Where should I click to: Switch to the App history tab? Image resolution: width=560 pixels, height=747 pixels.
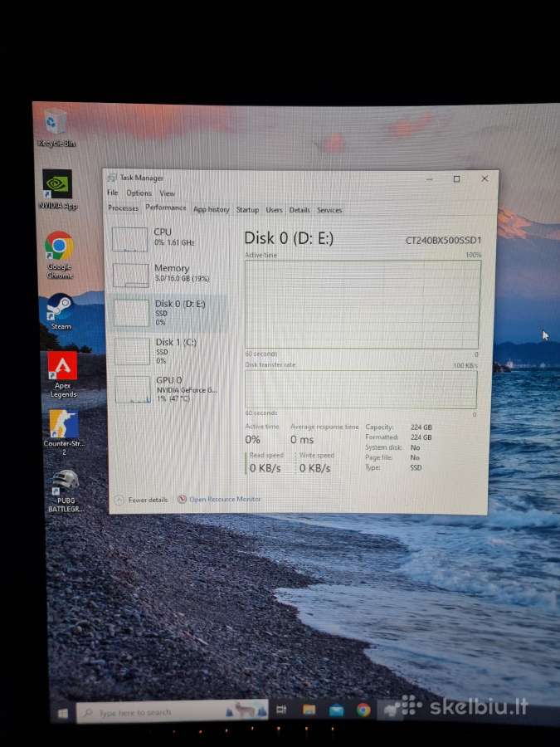pos(212,209)
